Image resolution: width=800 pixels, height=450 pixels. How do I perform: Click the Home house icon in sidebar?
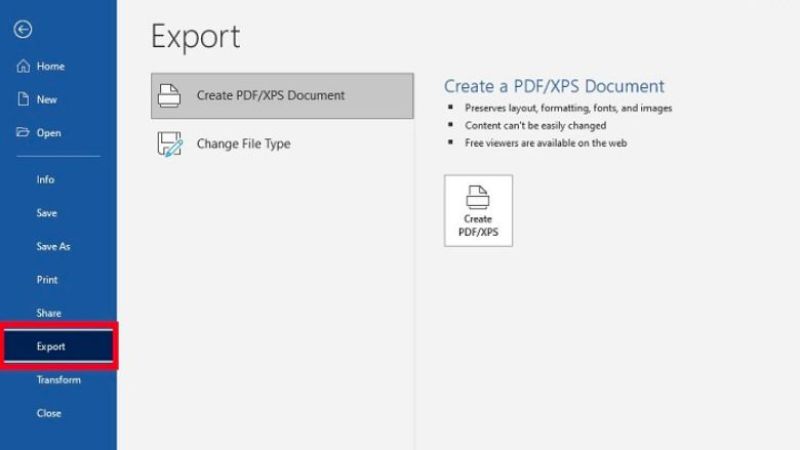click(22, 66)
